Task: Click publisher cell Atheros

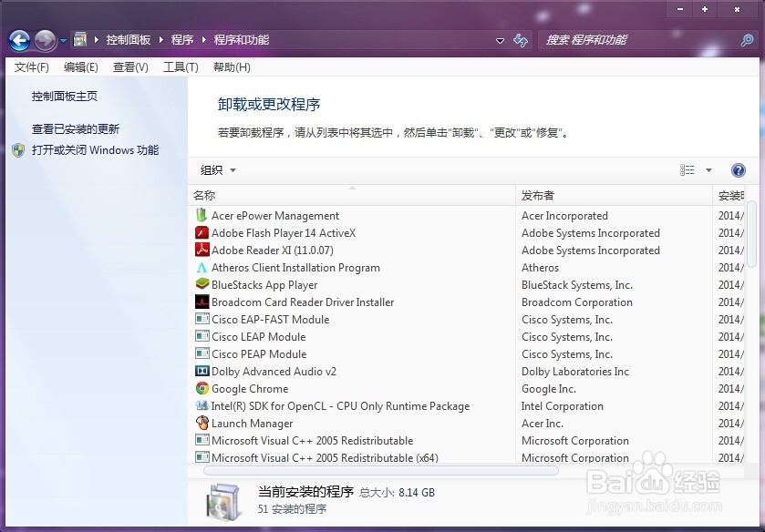Action: click(540, 267)
